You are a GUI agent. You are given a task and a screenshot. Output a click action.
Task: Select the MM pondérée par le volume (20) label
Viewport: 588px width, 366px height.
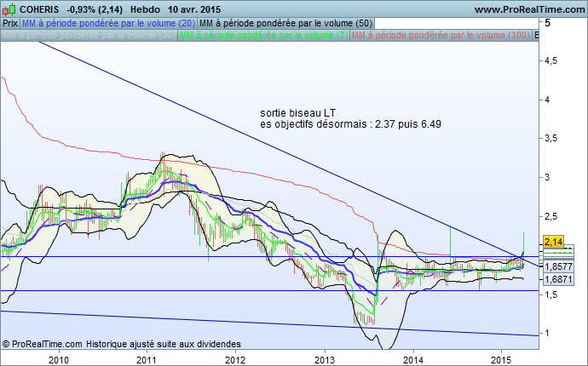point(109,23)
